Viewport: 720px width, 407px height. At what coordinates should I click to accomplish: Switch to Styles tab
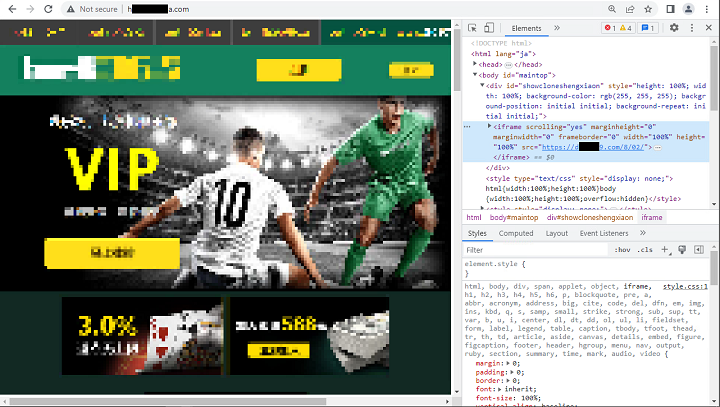[x=477, y=233]
